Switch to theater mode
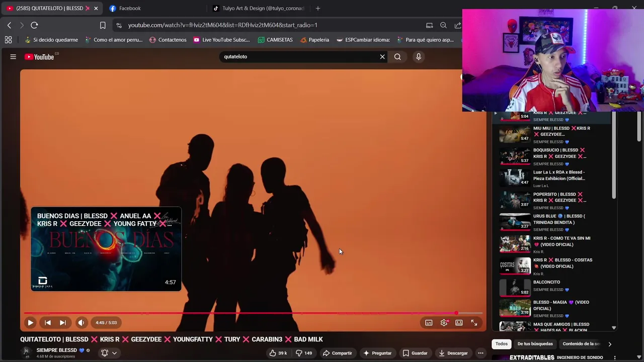 (459, 323)
